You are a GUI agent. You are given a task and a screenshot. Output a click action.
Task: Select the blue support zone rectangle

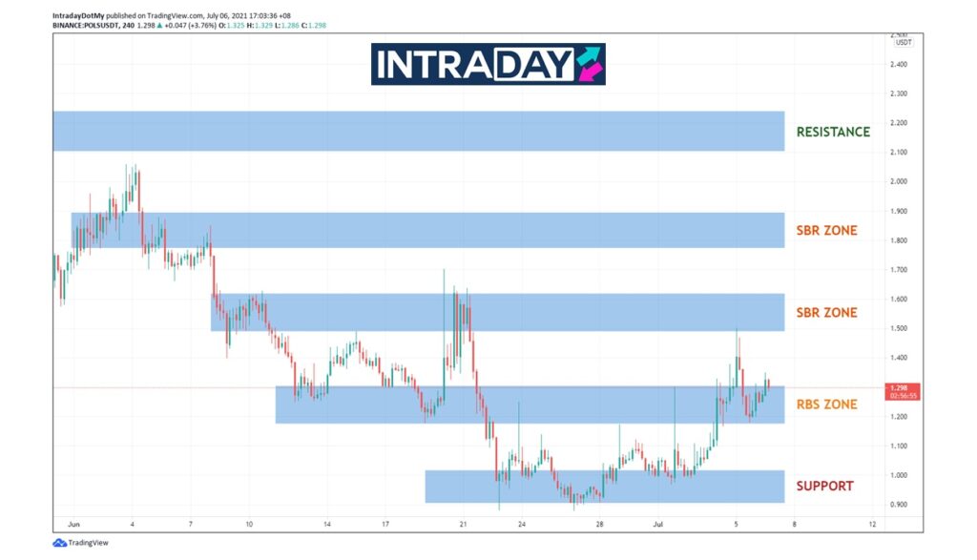coord(604,487)
